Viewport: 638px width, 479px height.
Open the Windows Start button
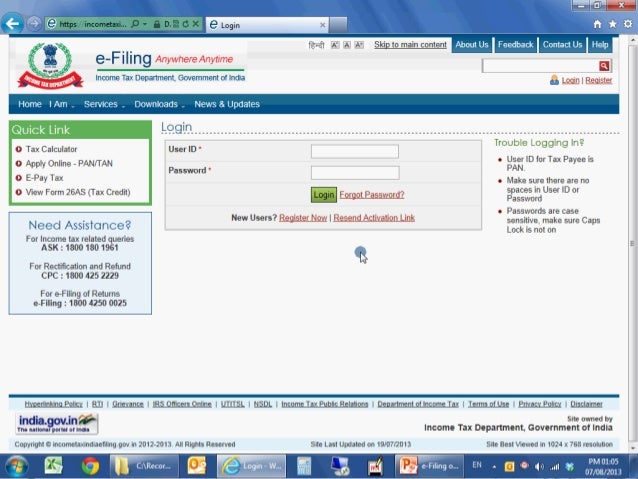[16, 466]
